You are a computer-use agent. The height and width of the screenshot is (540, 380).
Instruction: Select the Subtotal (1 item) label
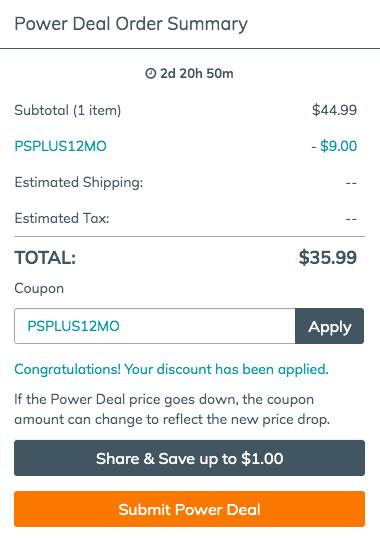click(x=68, y=111)
